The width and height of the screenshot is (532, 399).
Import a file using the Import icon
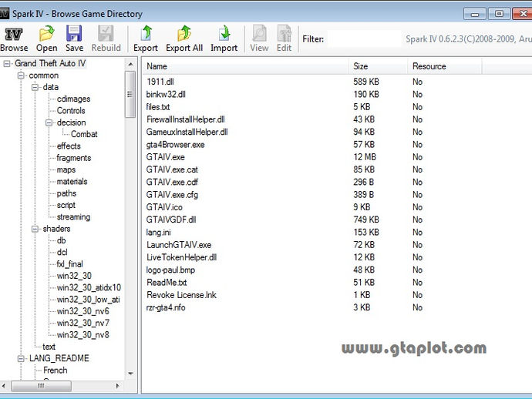pyautogui.click(x=224, y=34)
